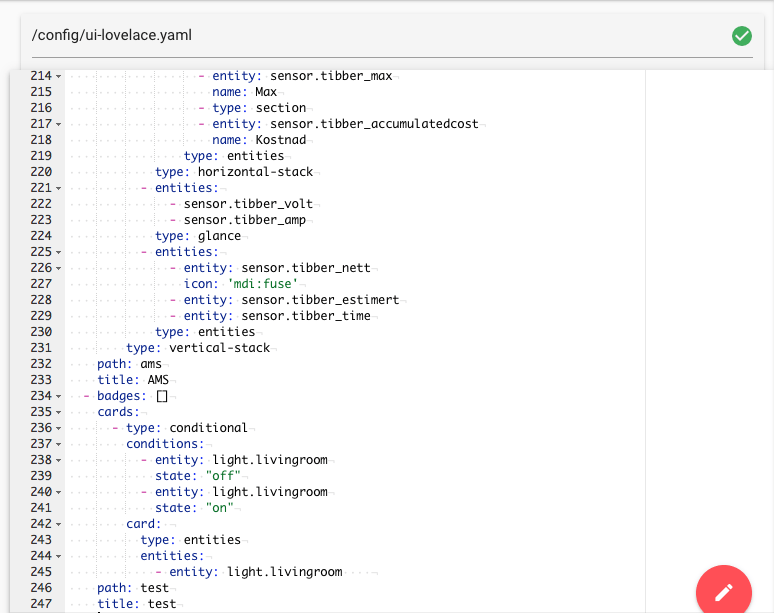Click the red pencil edit button
774x613 pixels.
pyautogui.click(x=724, y=592)
